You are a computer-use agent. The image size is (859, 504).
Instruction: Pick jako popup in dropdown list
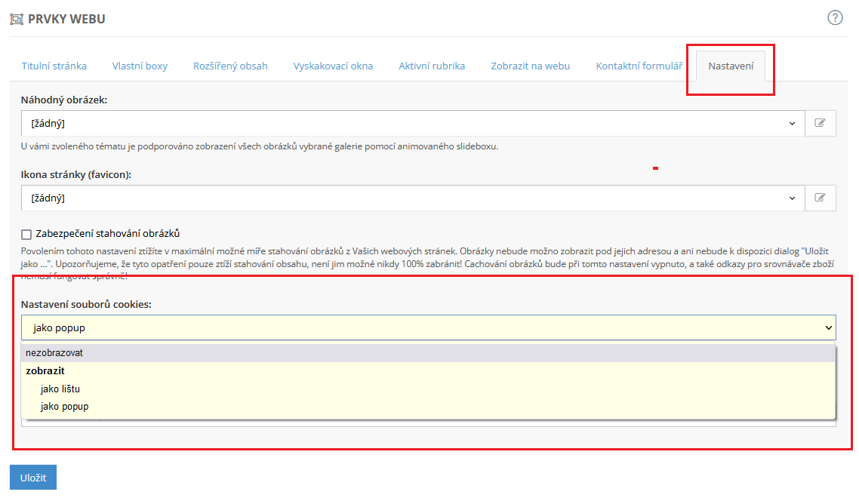(x=65, y=406)
